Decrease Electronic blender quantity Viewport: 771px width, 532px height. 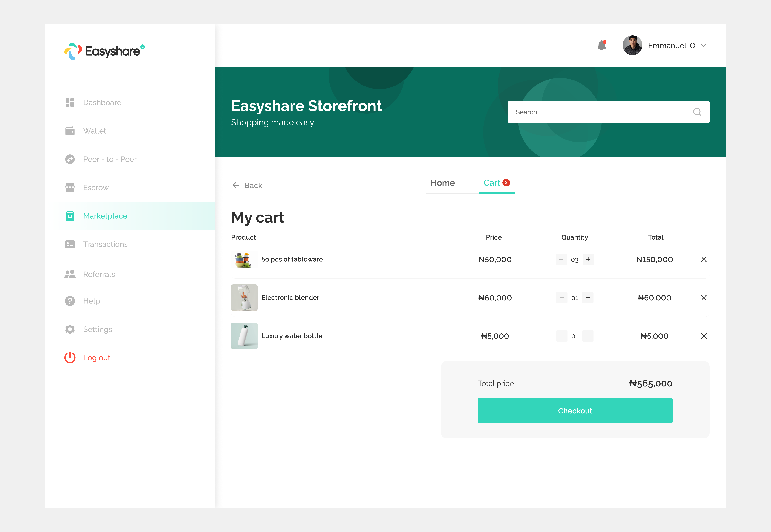tap(562, 298)
